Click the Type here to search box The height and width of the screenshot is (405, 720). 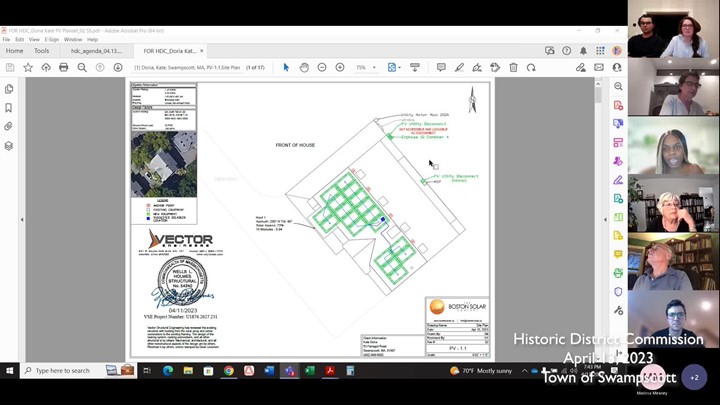pyautogui.click(x=78, y=371)
